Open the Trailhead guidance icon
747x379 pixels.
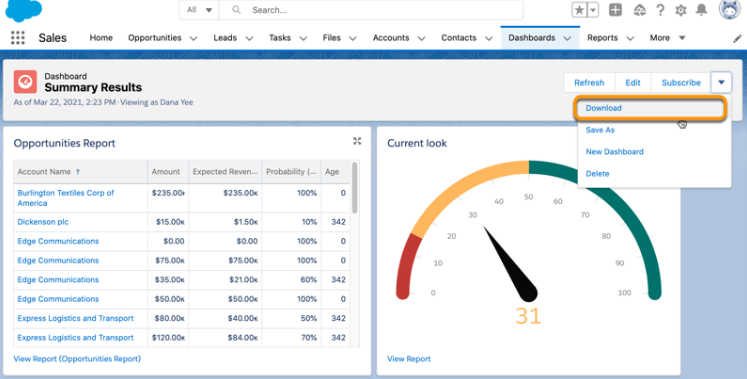tap(639, 10)
